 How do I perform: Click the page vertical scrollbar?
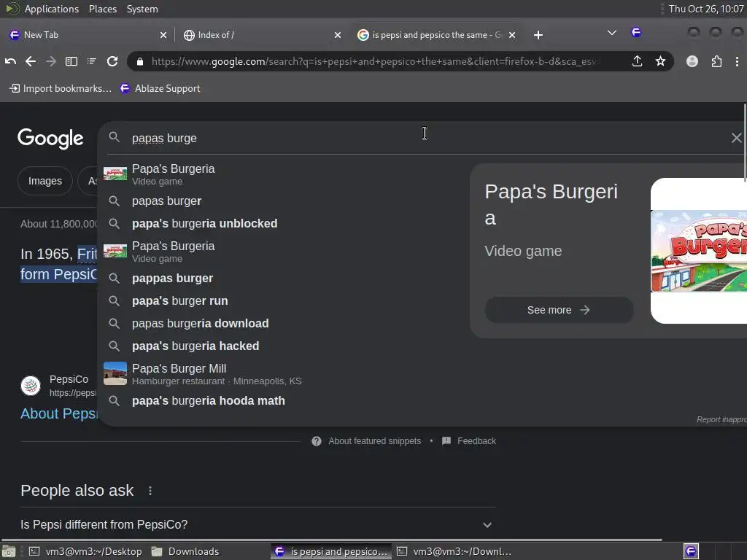[745, 143]
